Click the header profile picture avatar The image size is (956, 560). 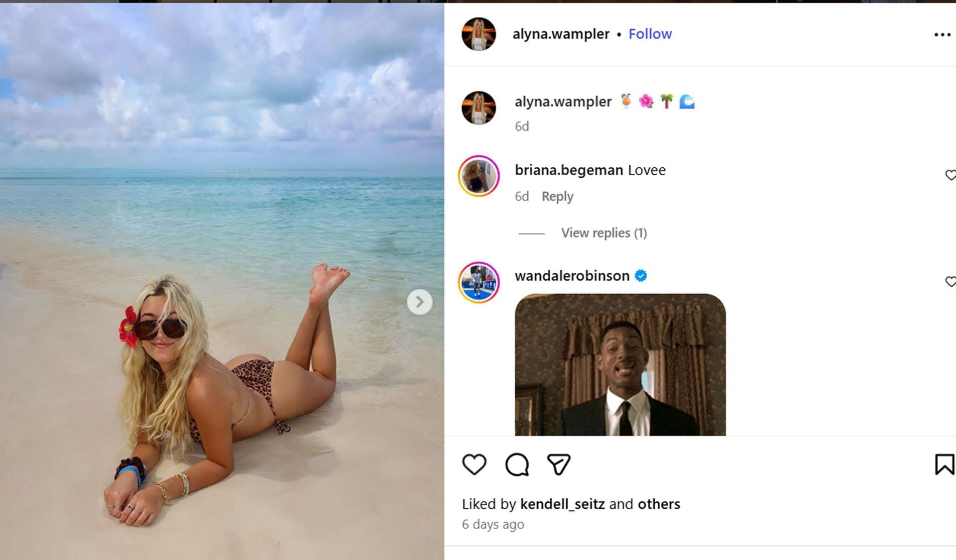(478, 34)
